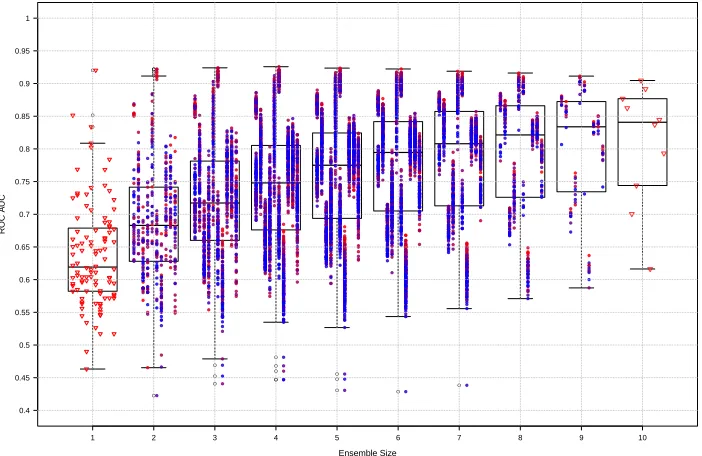Click x-axis tick label "8"

pos(520,438)
